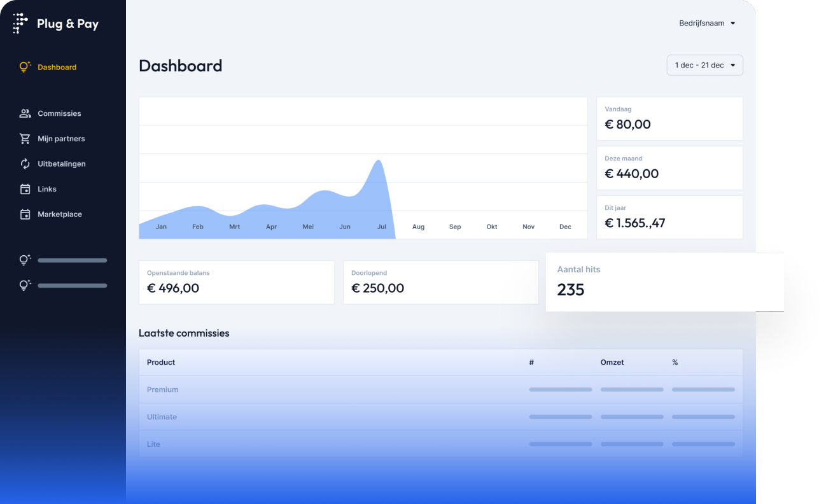840x504 pixels.
Task: Click the # column header
Action: pos(531,362)
